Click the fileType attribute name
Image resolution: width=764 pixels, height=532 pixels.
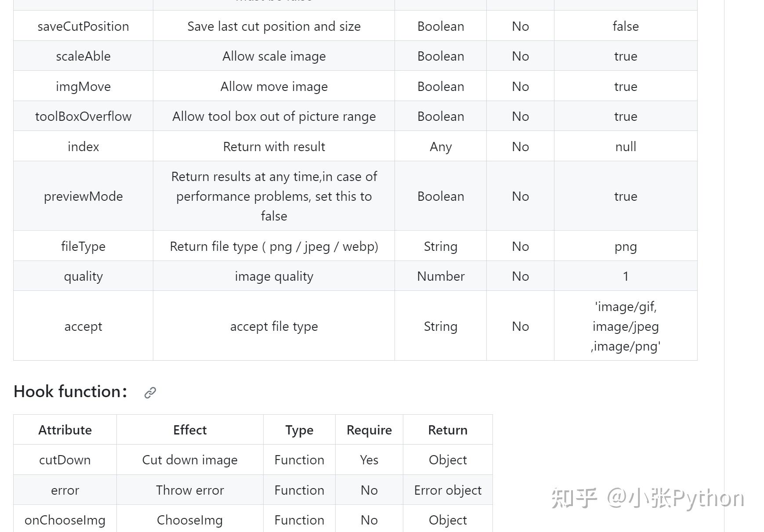point(83,246)
